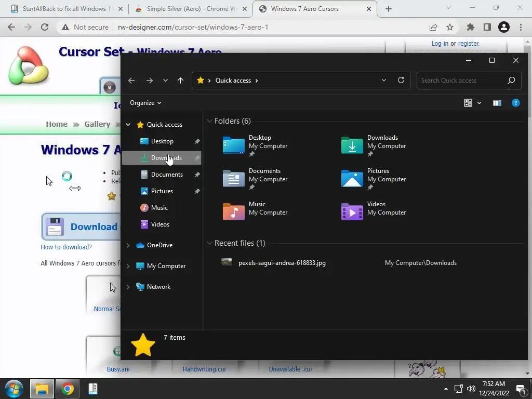This screenshot has height=399, width=532.
Task: Go up one folder level in Explorer
Action: point(180,81)
